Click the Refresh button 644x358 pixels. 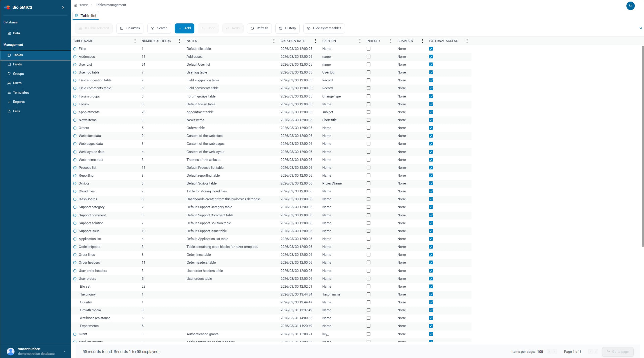pos(259,28)
